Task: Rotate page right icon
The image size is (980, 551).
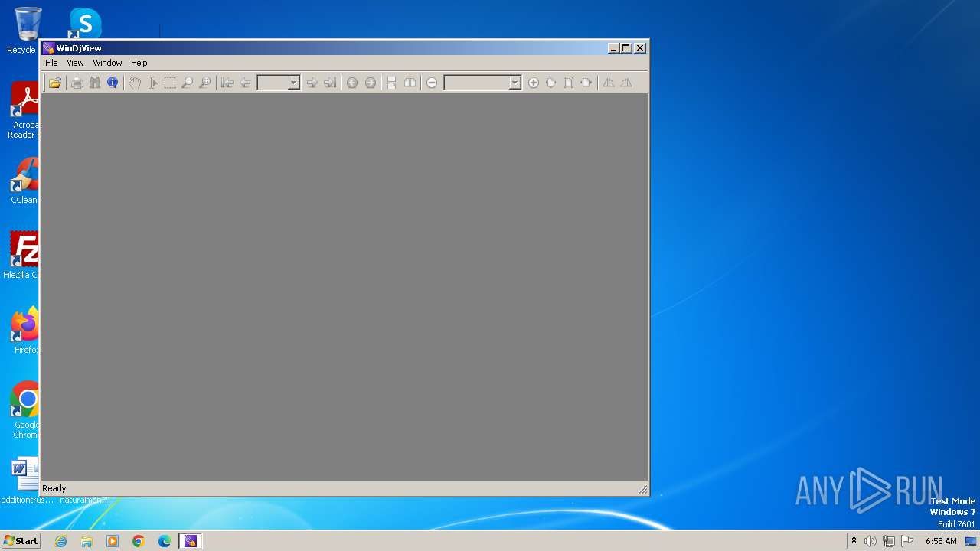Action: tap(626, 83)
